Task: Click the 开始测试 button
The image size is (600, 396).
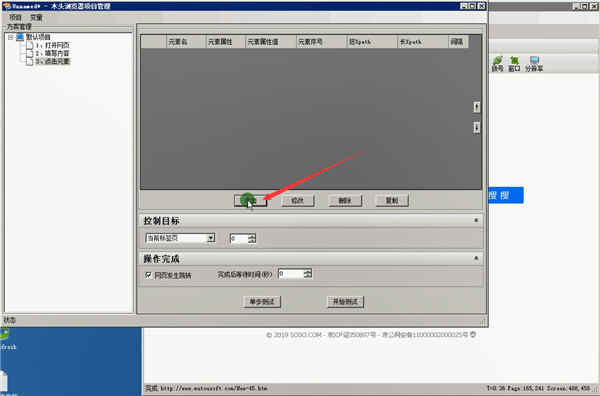Action: [345, 301]
